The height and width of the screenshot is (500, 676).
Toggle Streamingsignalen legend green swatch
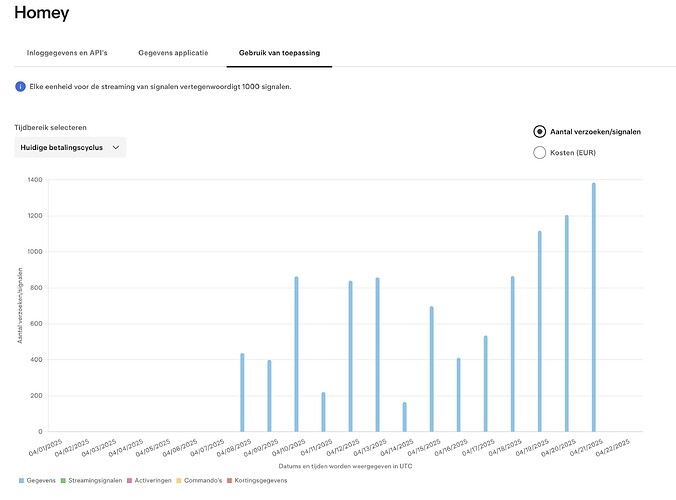63,481
